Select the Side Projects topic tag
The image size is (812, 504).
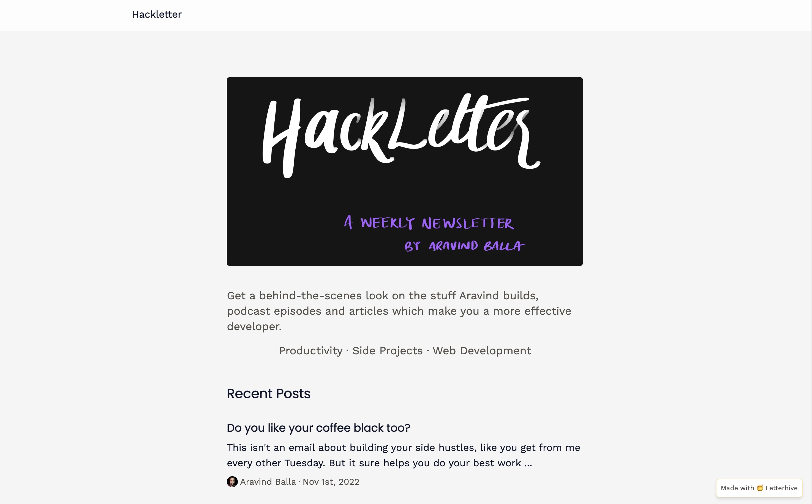(x=387, y=351)
